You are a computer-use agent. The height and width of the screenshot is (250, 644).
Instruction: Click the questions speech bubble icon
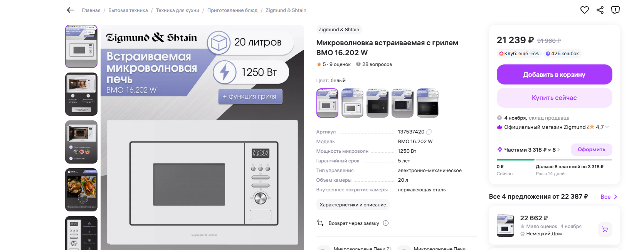point(358,64)
